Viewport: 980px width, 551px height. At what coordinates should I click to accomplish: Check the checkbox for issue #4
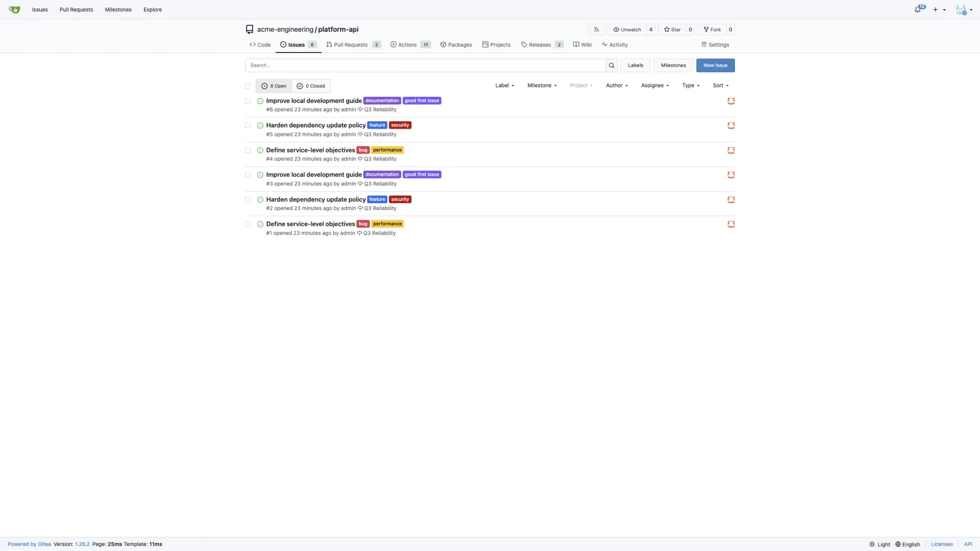(x=247, y=150)
